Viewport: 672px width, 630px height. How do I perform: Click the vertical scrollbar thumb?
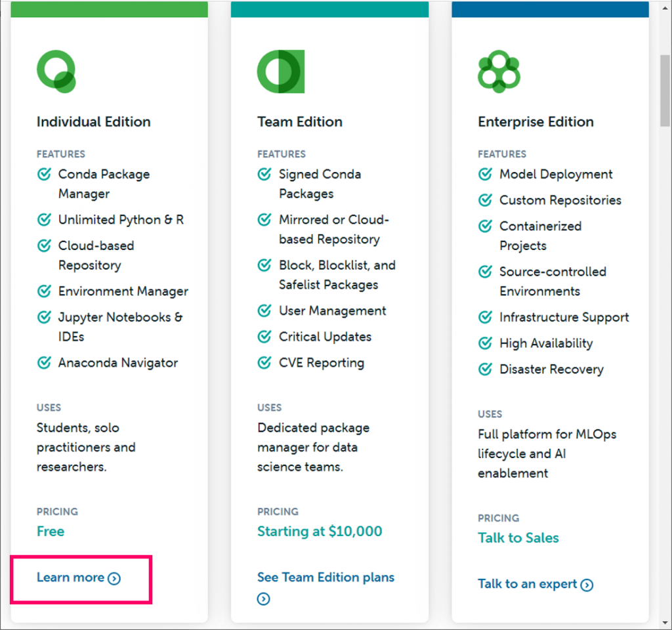coord(665,89)
